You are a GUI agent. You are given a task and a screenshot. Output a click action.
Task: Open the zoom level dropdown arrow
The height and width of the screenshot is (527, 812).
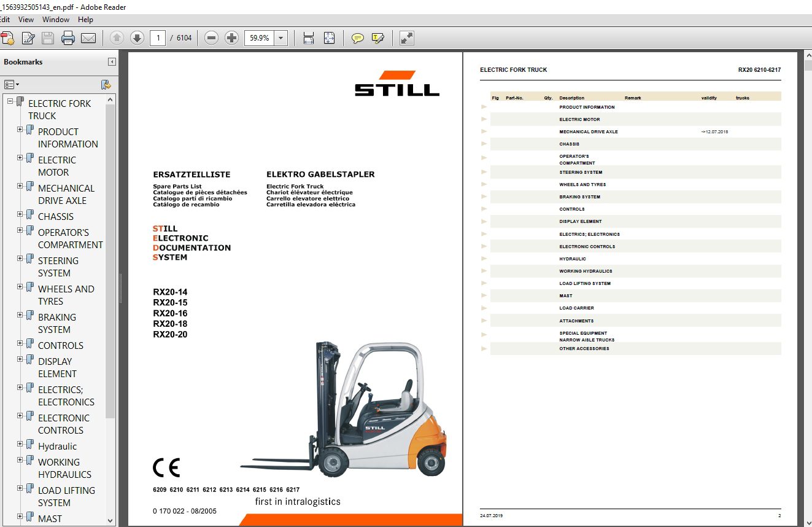click(x=281, y=38)
